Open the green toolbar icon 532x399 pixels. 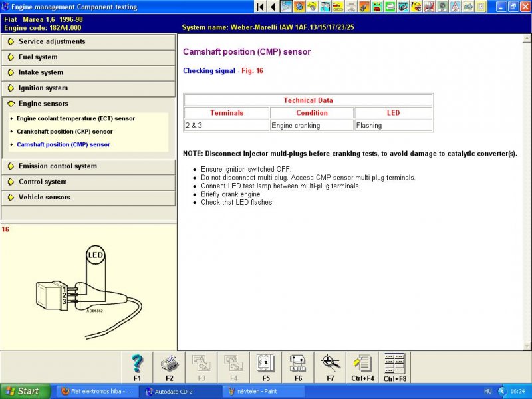pyautogui.click(x=390, y=7)
